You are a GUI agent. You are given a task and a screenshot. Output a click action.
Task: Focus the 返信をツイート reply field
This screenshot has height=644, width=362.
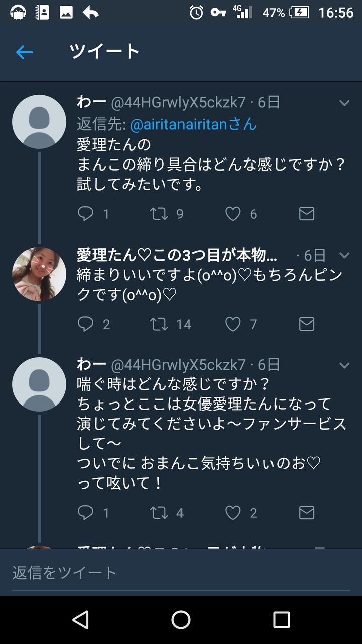(181, 572)
